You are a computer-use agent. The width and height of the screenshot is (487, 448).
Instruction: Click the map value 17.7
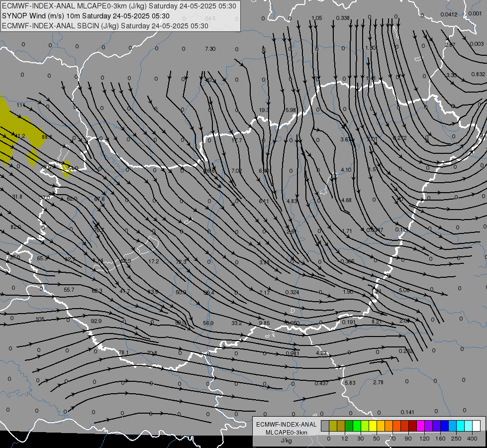[237, 140]
